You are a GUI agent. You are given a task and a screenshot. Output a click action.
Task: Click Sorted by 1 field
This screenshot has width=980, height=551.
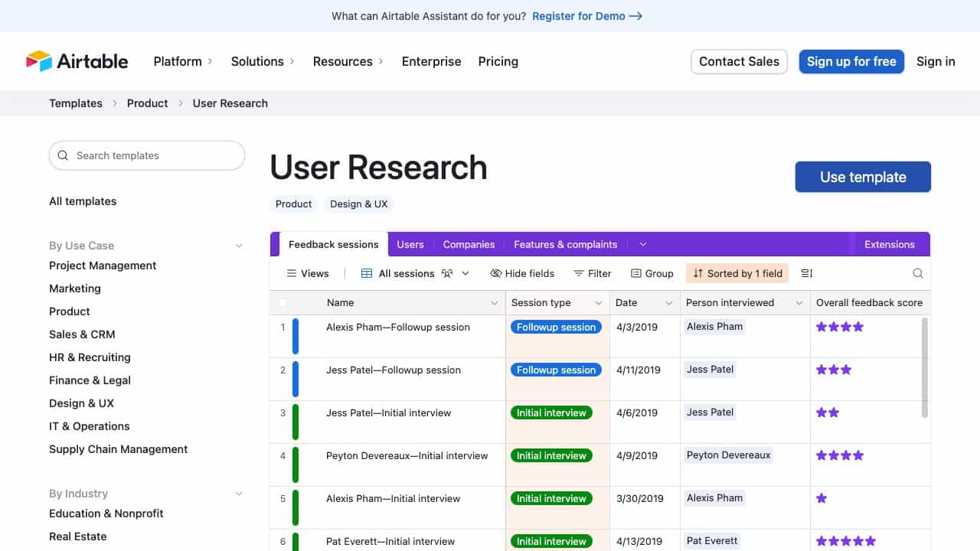pyautogui.click(x=737, y=273)
